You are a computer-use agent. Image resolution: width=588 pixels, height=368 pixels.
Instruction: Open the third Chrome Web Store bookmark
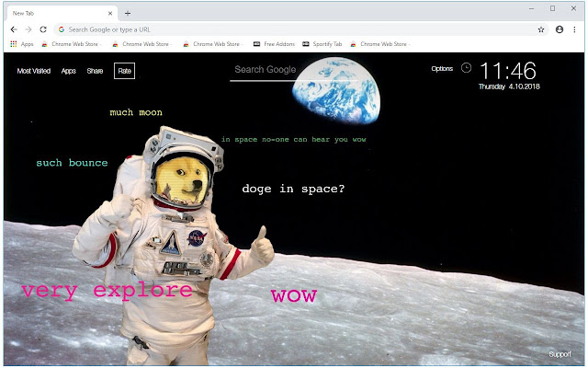tap(212, 44)
